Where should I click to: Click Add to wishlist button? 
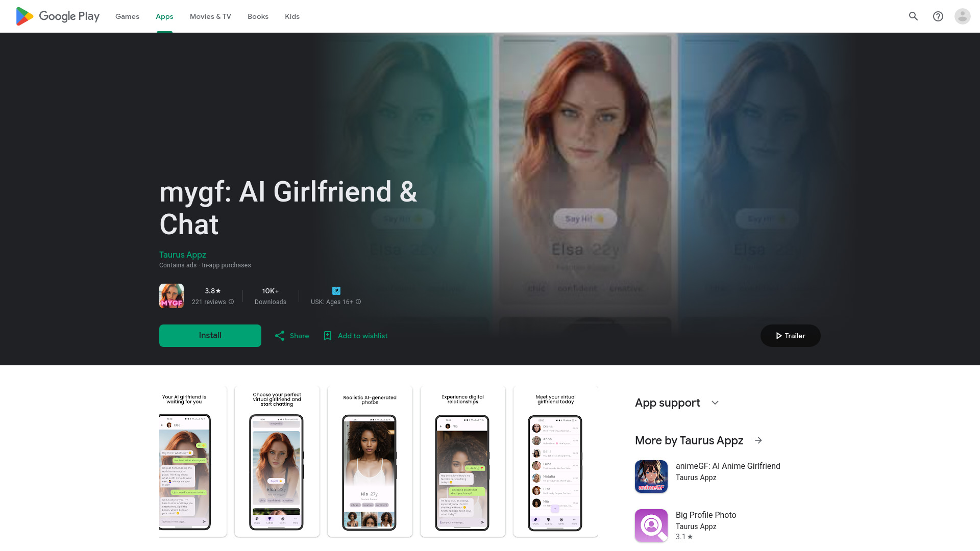355,335
